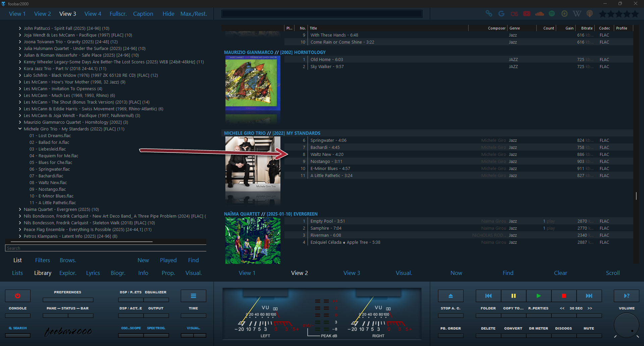Skip to the previous track
Viewport: 644px width, 346px height.
click(488, 296)
